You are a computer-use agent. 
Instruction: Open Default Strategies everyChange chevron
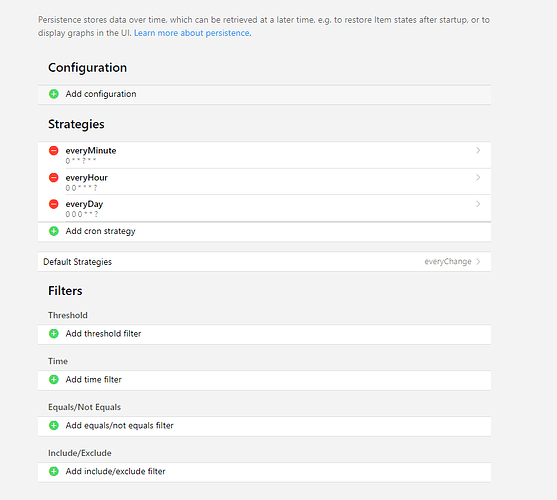tap(478, 262)
